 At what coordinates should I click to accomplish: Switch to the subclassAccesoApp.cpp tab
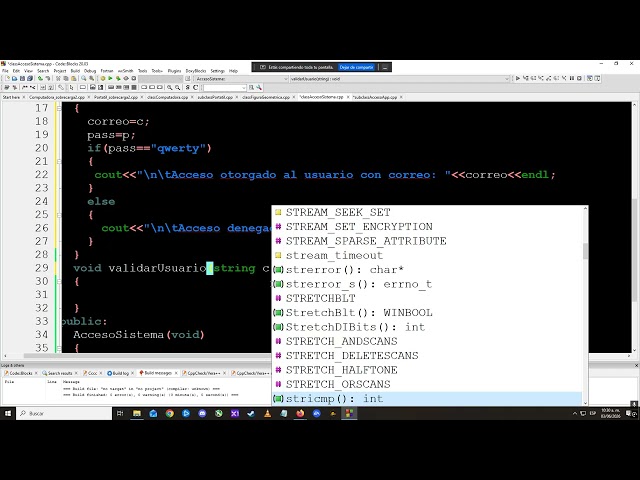(376, 97)
